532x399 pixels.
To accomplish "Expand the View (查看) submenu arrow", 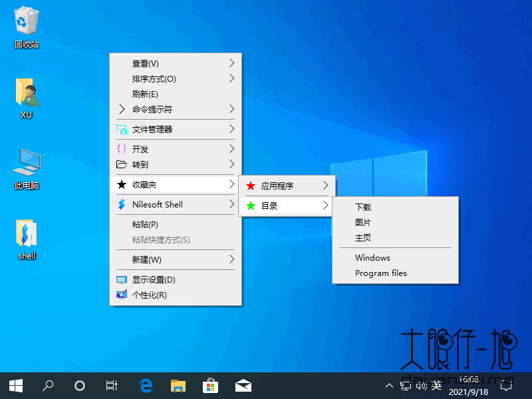I will [x=231, y=63].
